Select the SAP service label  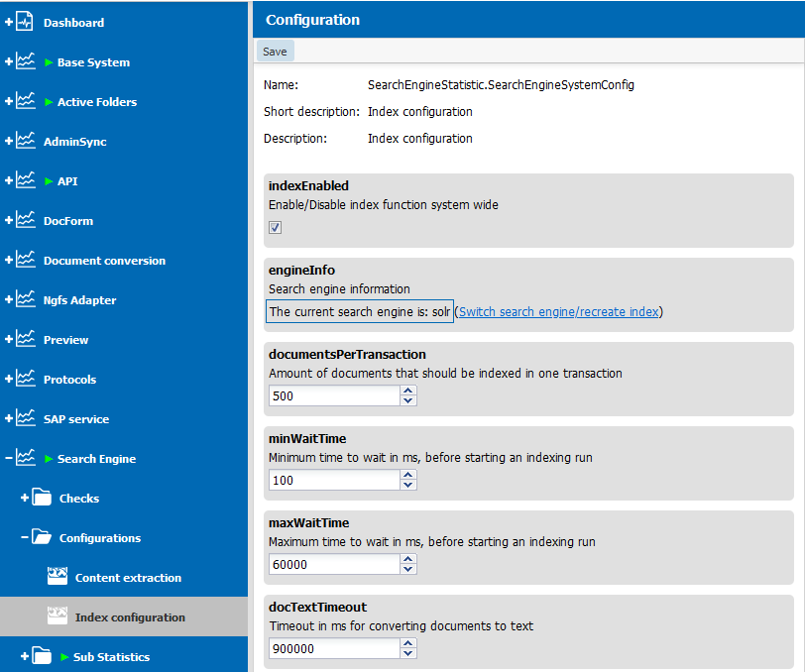point(76,419)
